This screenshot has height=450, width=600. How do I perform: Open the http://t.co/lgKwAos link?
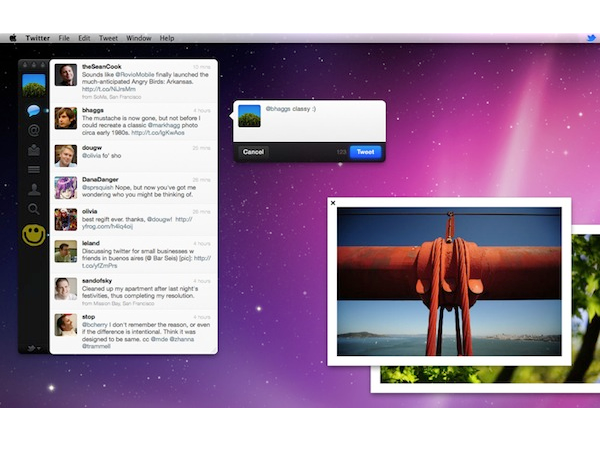[158, 133]
